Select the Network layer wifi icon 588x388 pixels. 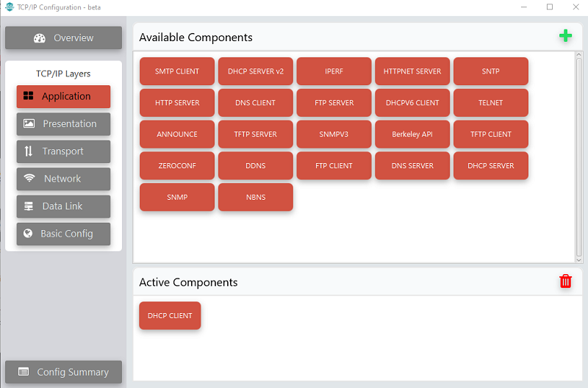coord(29,178)
